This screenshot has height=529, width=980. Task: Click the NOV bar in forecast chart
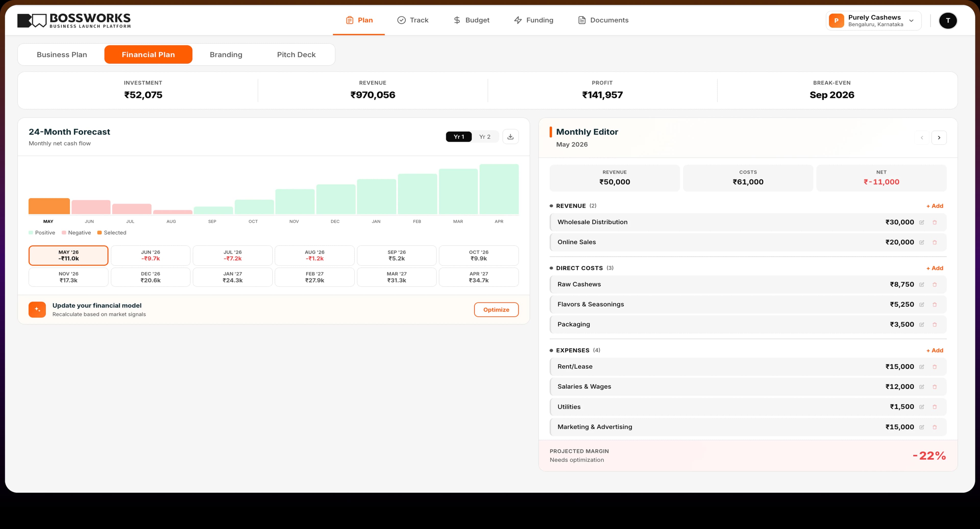click(295, 202)
